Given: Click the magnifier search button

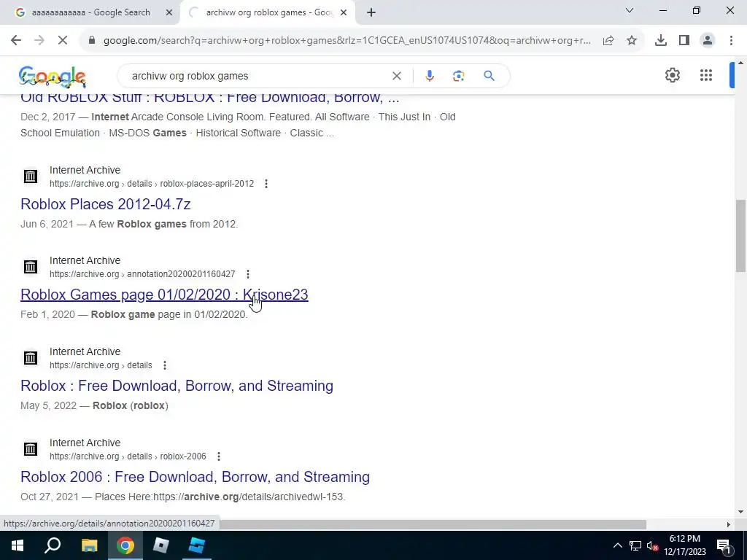Looking at the screenshot, I should click(x=489, y=76).
